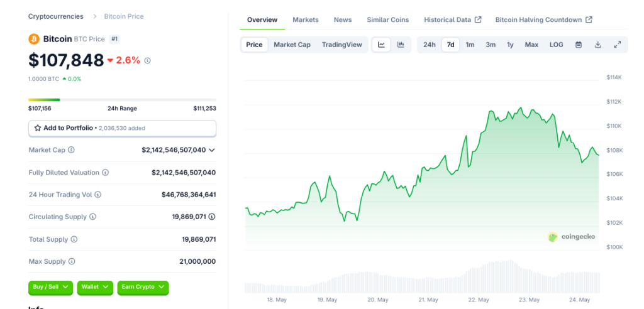644x309 pixels.
Task: Switch to line chart view icon
Action: [x=381, y=45]
